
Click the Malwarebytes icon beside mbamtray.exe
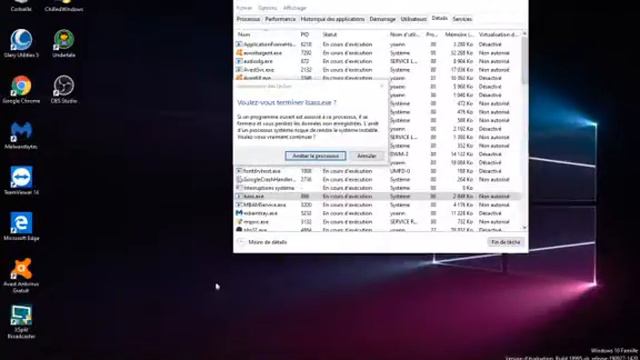tap(239, 213)
